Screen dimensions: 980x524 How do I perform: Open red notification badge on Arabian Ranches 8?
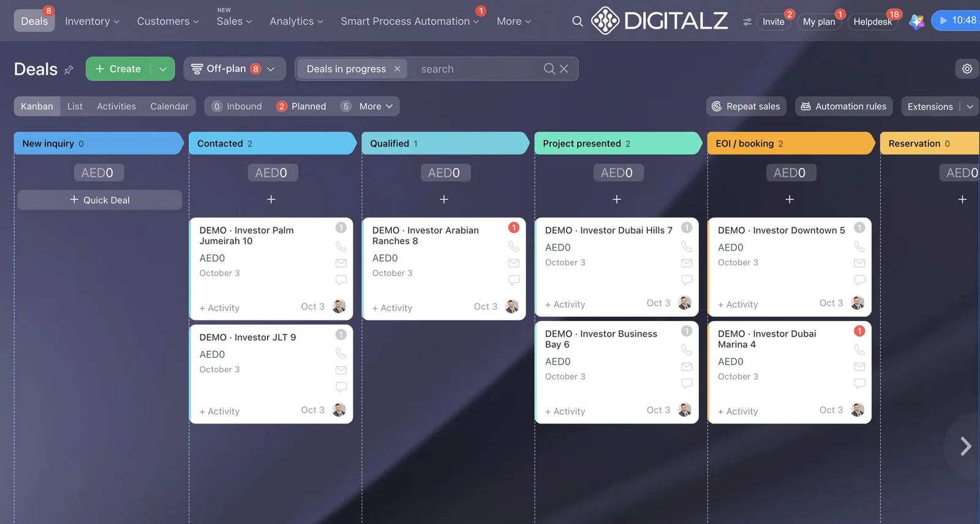coord(514,227)
